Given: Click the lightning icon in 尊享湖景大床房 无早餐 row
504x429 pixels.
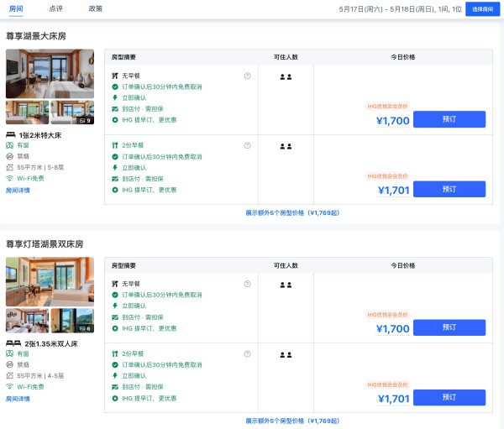Looking at the screenshot, I should pos(115,97).
